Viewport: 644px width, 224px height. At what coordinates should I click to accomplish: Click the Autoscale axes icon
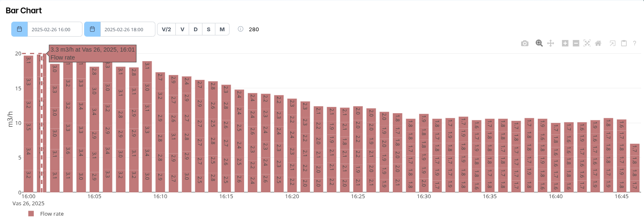(587, 43)
